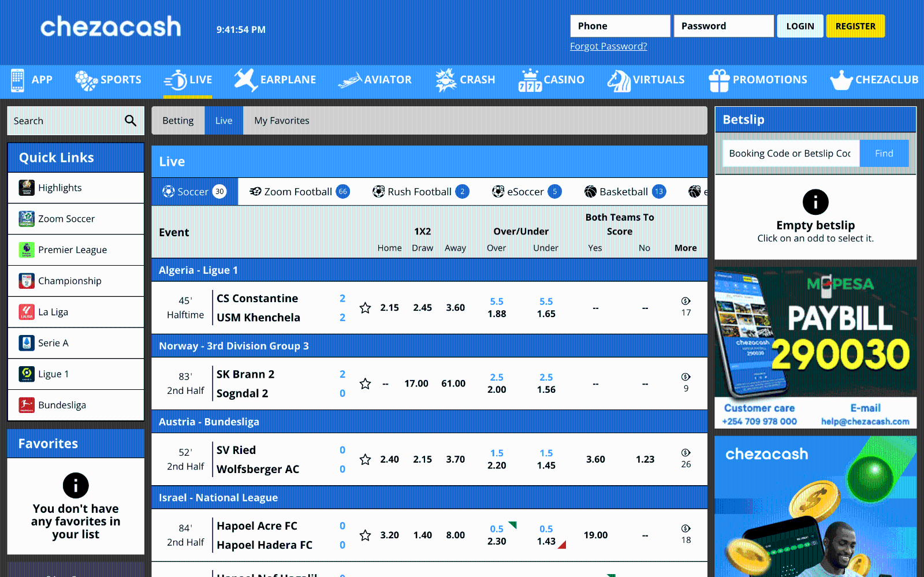Open more markets for CS Constantine match
This screenshot has height=577, width=924.
click(686, 307)
